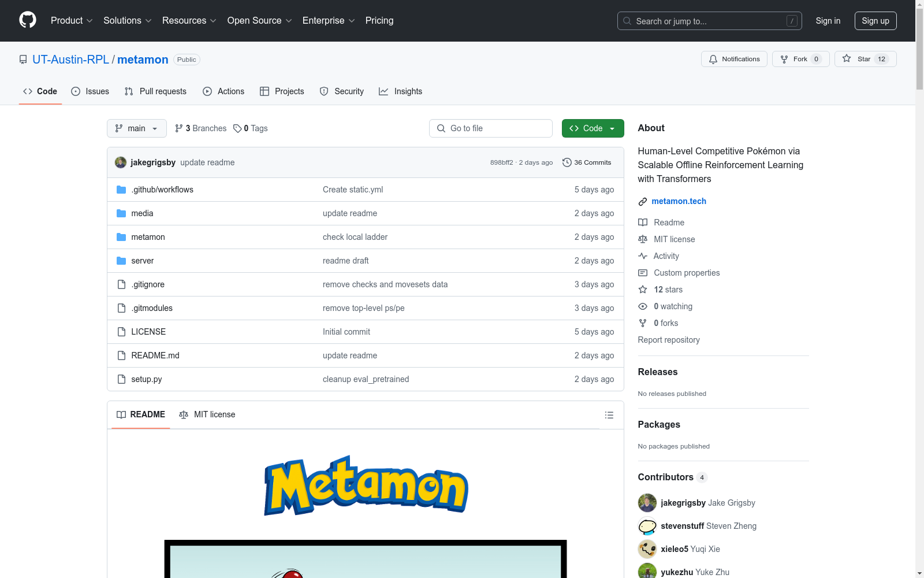This screenshot has width=924, height=578.
Task: Click commit message 'check local ladder'
Action: coord(355,237)
